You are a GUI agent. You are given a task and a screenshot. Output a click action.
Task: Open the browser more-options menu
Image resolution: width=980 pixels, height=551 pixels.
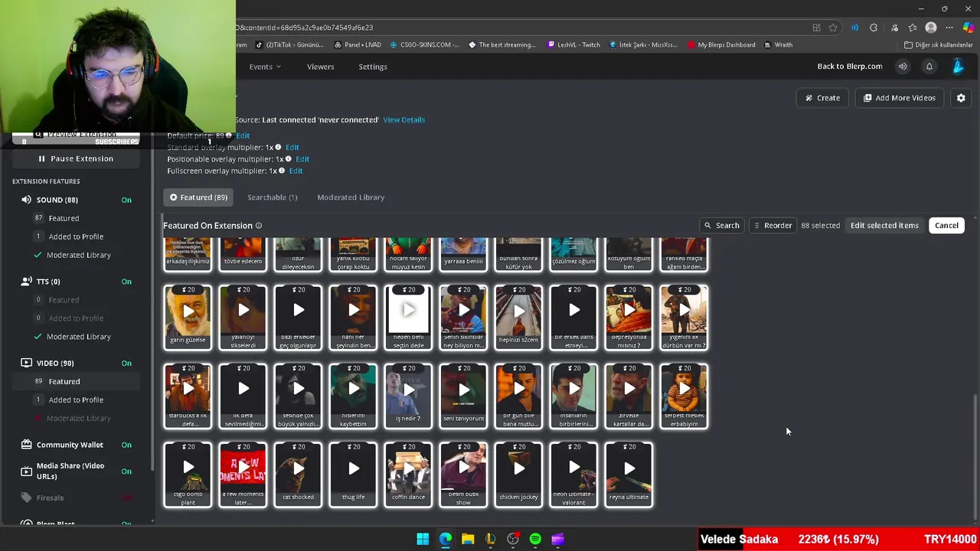point(949,28)
